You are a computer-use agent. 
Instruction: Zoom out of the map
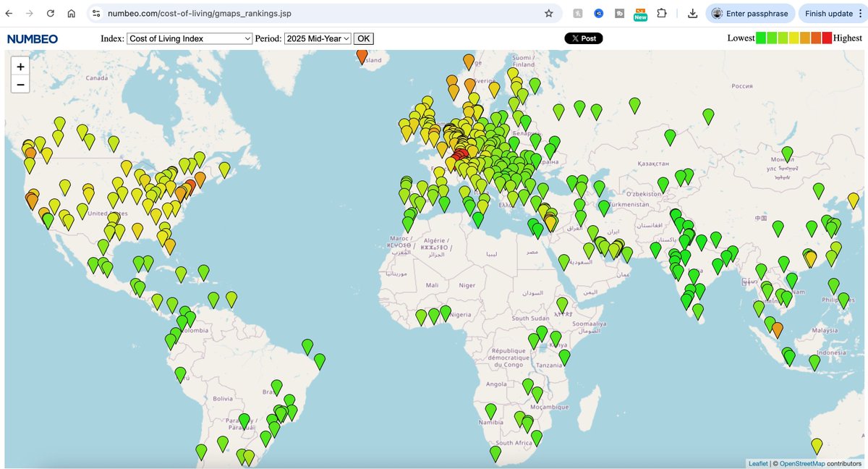click(20, 85)
